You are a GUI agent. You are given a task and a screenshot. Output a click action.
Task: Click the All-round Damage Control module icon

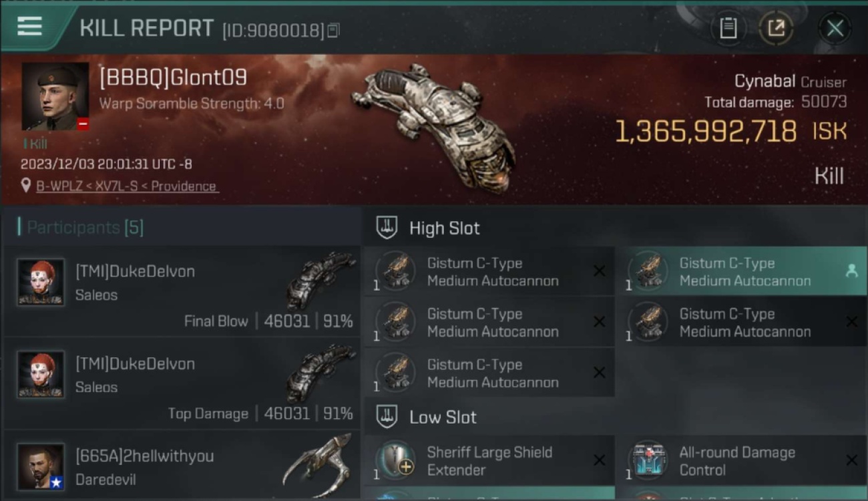(648, 461)
